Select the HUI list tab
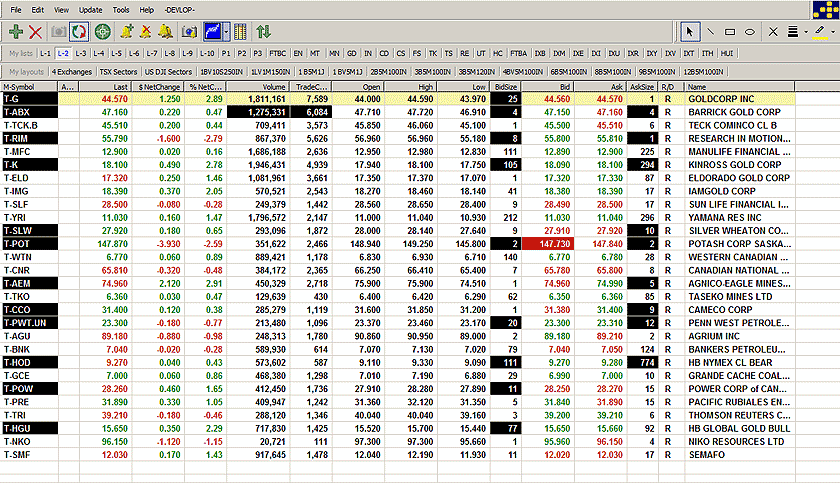This screenshot has width=840, height=483. [x=727, y=54]
